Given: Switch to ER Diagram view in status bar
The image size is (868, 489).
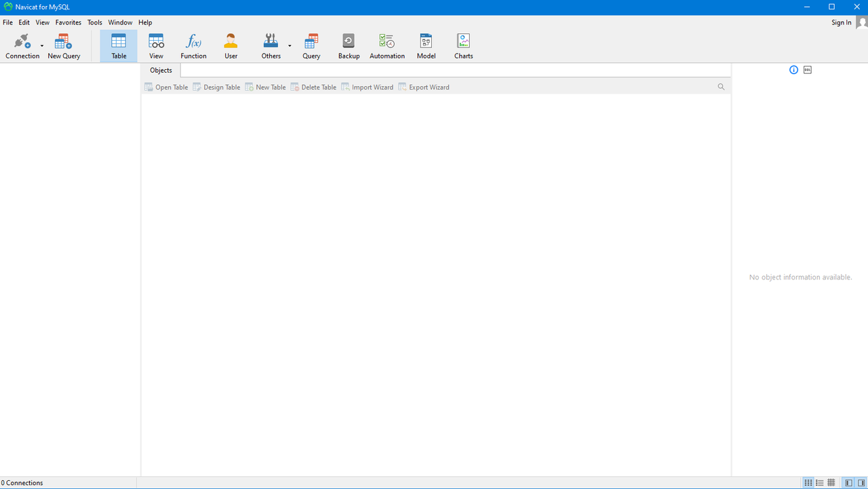Looking at the screenshot, I should [831, 483].
